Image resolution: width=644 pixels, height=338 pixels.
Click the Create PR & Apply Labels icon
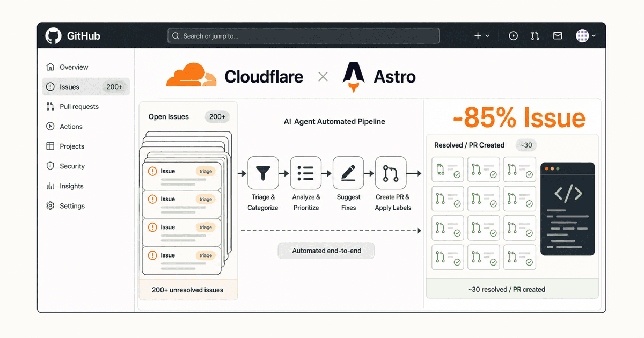(x=391, y=173)
